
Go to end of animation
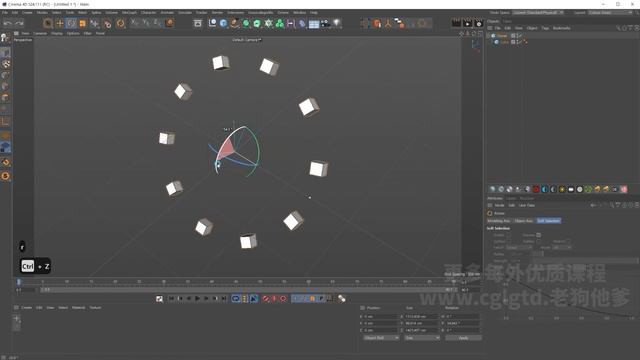click(x=224, y=299)
